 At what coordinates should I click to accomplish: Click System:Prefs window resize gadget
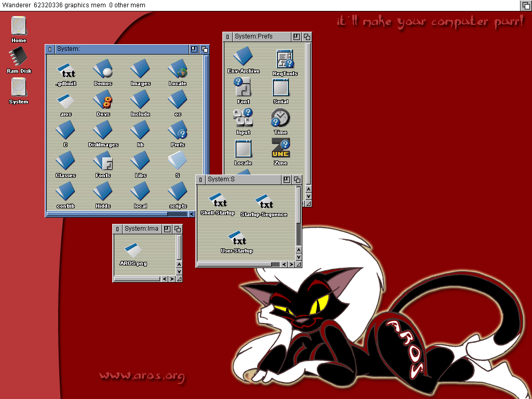[309, 204]
